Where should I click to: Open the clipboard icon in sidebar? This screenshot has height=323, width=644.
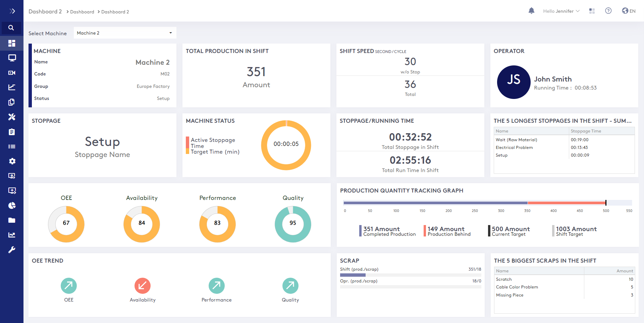pos(12,132)
